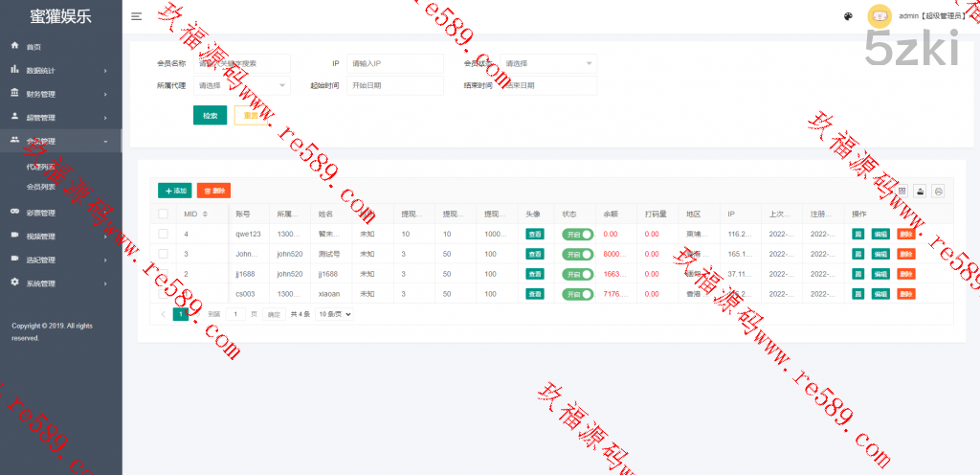980x475 pixels.
Task: Expand the 财务管理 sidebar menu
Action: pyautogui.click(x=61, y=94)
